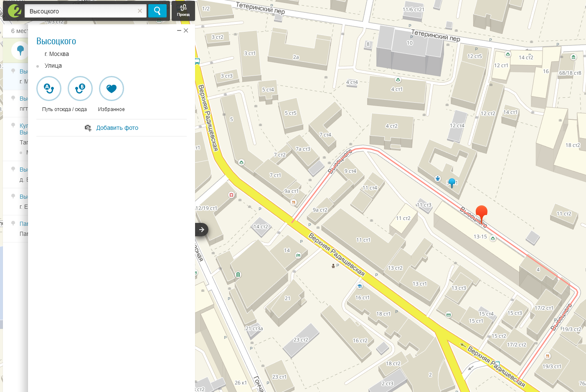Click the gray building number 10
Screen dimensions: 586x392
[x=409, y=43]
